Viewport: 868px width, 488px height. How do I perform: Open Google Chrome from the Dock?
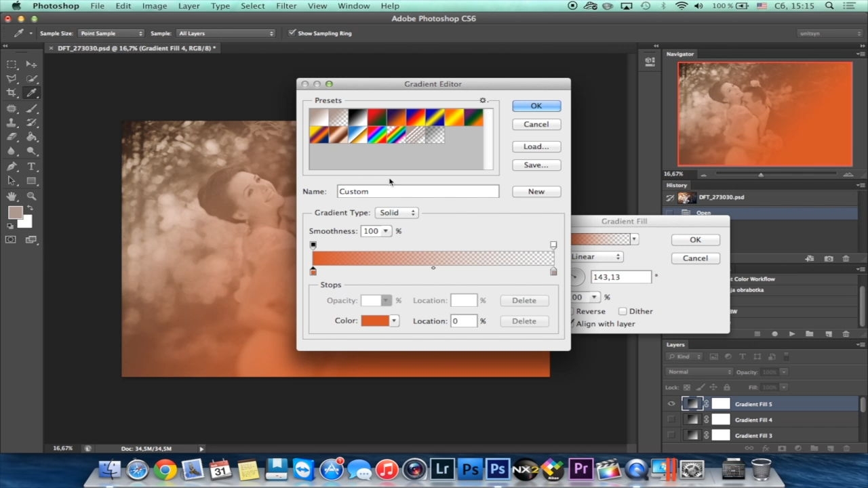(x=165, y=470)
